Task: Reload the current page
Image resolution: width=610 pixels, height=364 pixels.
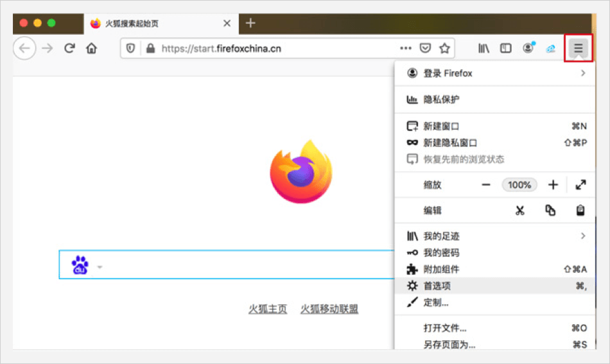Action: [x=69, y=48]
